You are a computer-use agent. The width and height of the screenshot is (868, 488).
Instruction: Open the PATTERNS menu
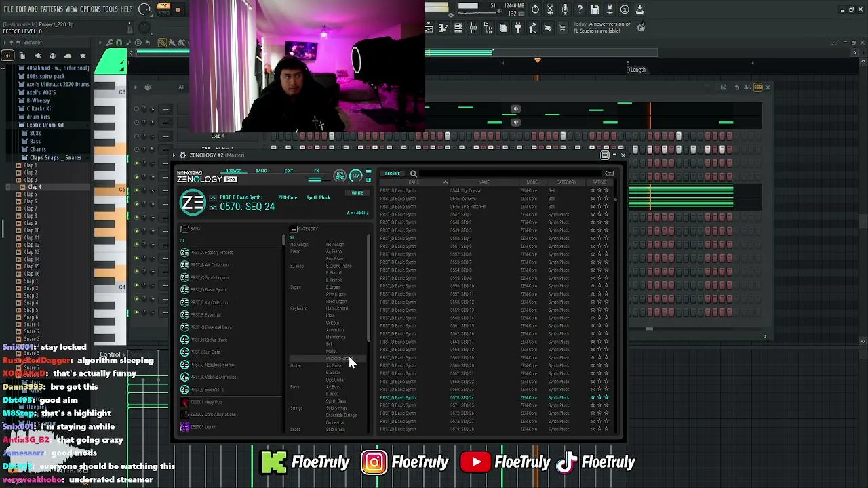point(52,9)
